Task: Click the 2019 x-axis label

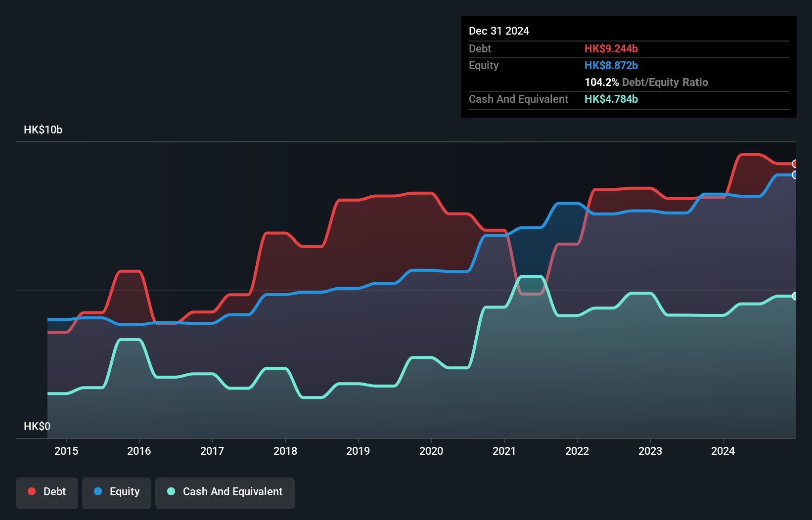Action: click(358, 451)
